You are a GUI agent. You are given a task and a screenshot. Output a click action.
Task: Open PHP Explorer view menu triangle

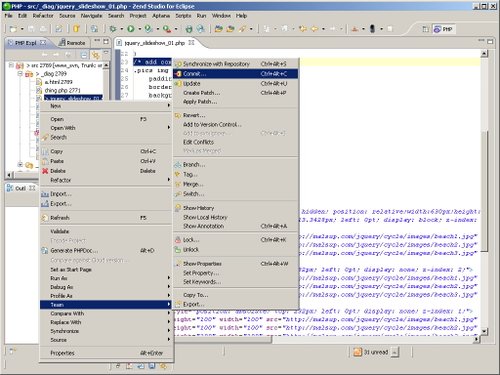[x=106, y=53]
